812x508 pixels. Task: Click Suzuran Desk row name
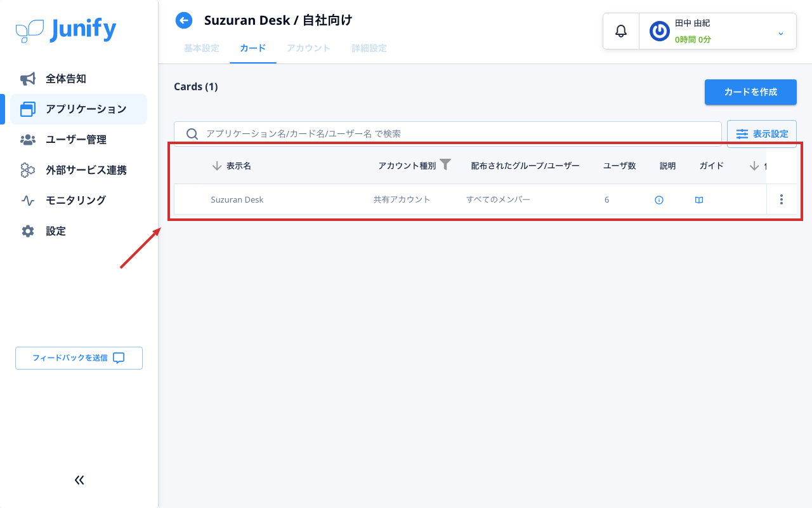[x=237, y=199]
